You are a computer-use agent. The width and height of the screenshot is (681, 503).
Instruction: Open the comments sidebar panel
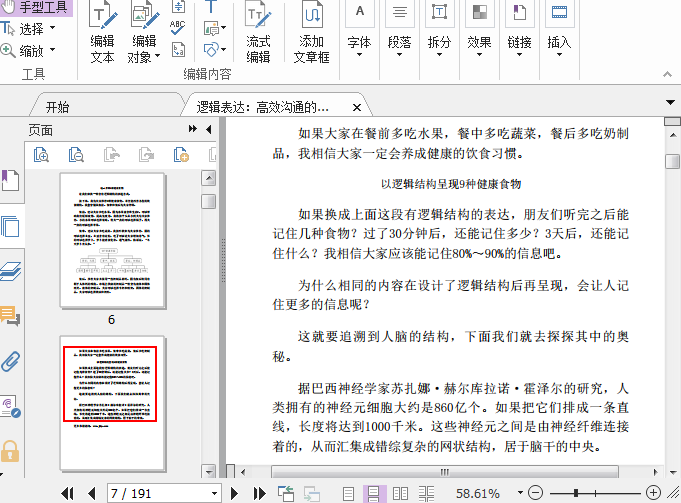point(10,316)
